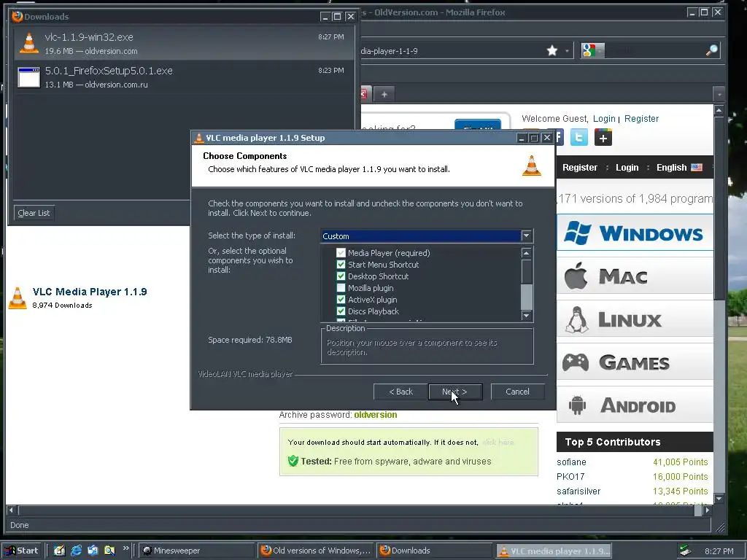Click the FirefoxSetup5.0.1.exe file icon in Downloads
Viewport: 747px width, 560px height.
(x=29, y=77)
